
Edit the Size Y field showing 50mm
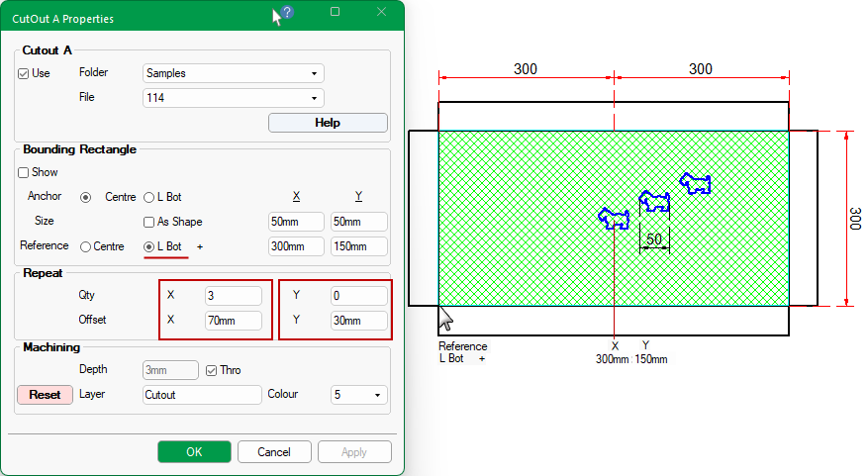click(x=358, y=222)
